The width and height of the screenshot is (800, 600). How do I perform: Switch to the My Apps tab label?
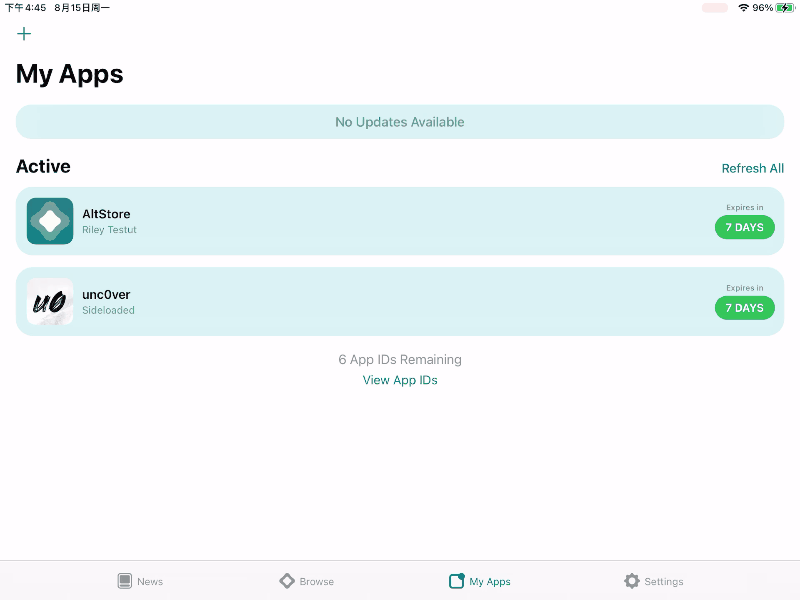point(490,582)
